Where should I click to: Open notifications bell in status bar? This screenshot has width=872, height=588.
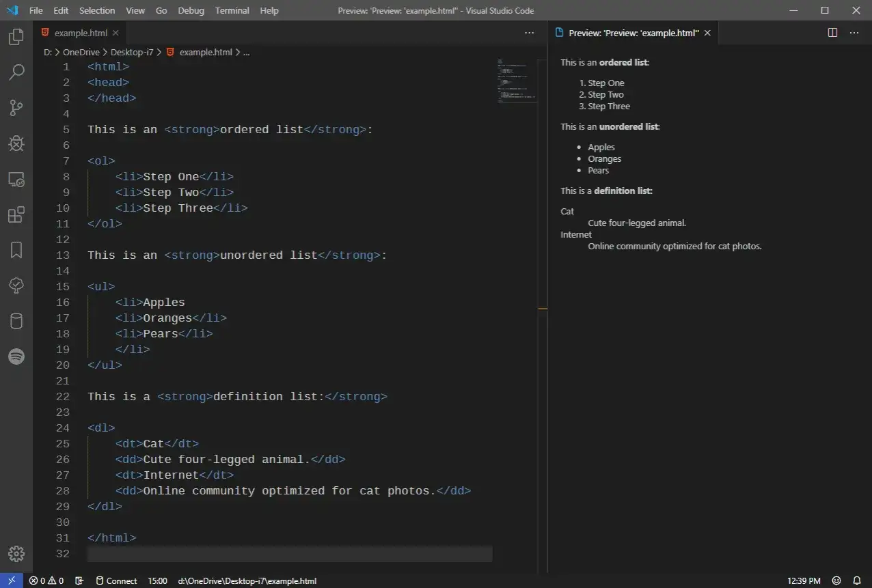[x=857, y=580]
